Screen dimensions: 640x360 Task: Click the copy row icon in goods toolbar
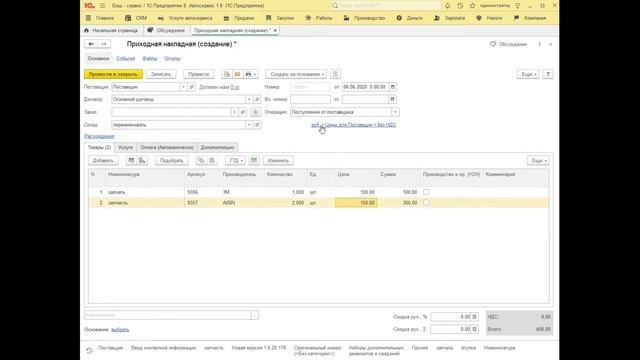point(201,160)
